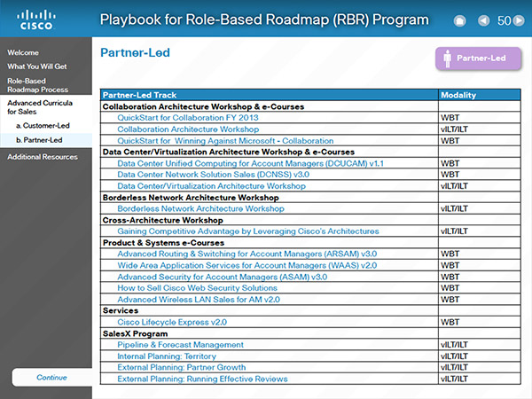Open the Welcome section
The image size is (532, 399).
23,52
